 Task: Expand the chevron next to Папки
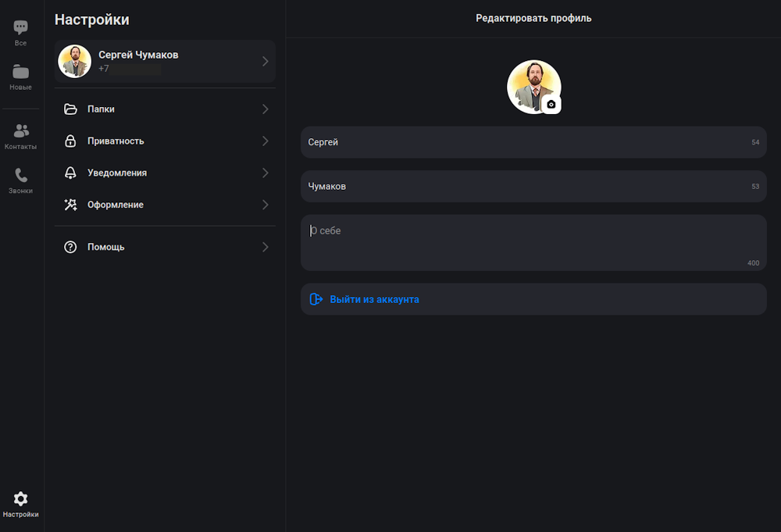pos(265,109)
